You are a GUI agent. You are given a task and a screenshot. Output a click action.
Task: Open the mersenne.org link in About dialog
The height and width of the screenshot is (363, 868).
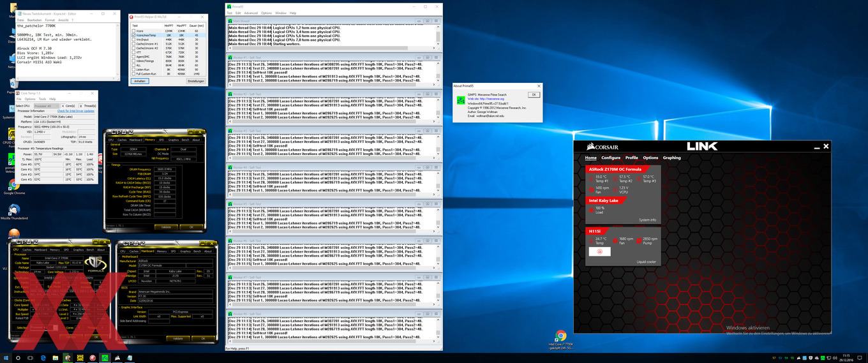coord(487,99)
